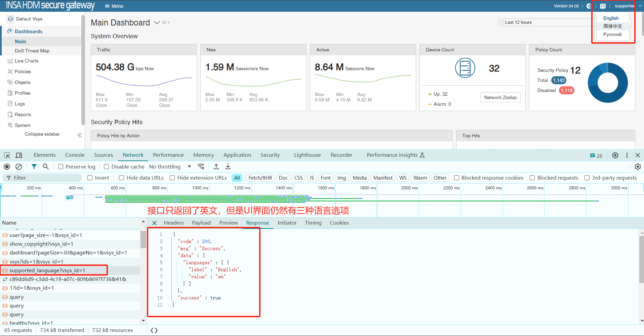Click the DevTools inspect element picker icon
Image resolution: width=644 pixels, height=336 pixels.
pyautogui.click(x=7, y=155)
